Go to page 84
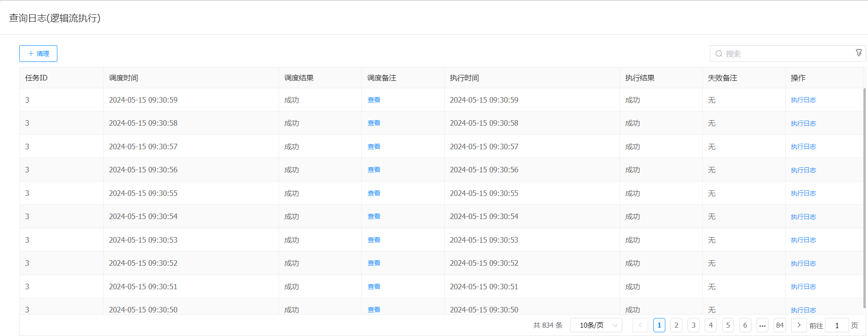 point(780,325)
